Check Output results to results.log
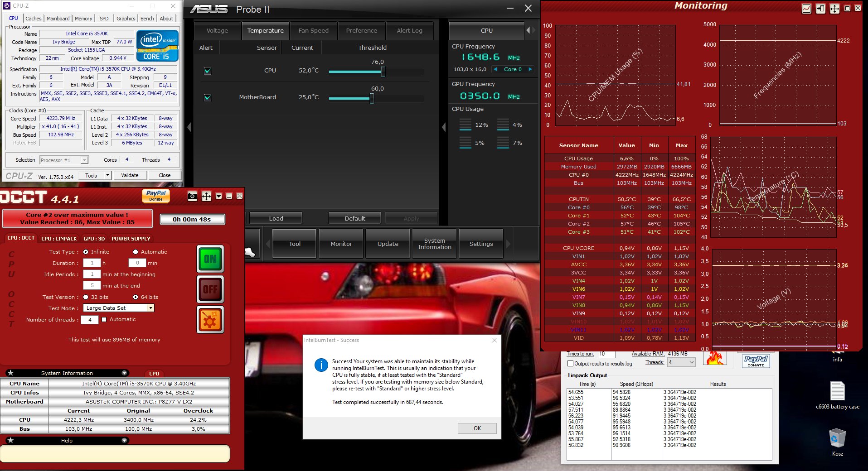 571,363
